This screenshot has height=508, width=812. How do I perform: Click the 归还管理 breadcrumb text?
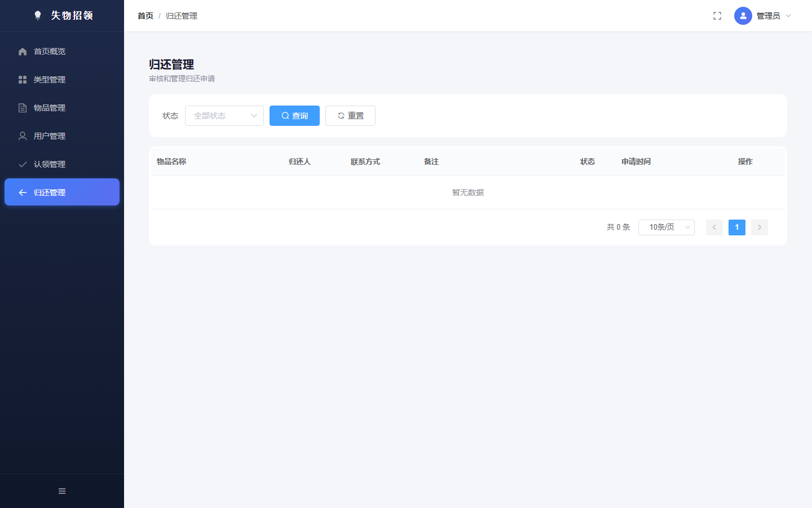coord(182,16)
